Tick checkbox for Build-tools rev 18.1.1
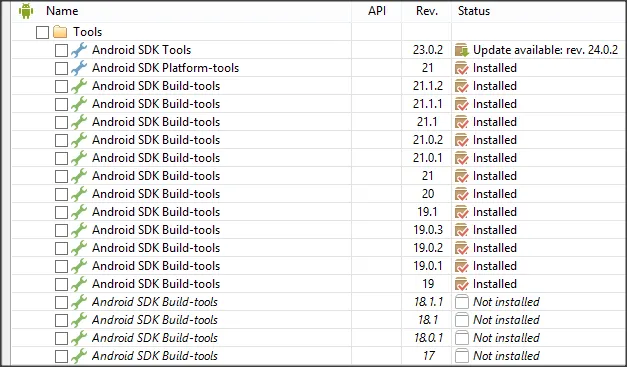 pos(61,302)
